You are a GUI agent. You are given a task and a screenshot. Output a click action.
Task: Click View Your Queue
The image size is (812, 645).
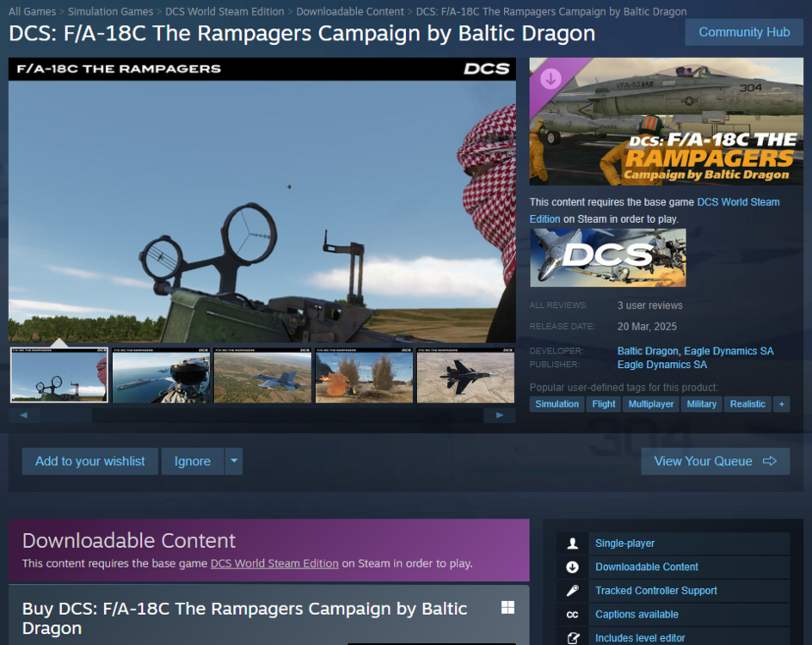(715, 461)
